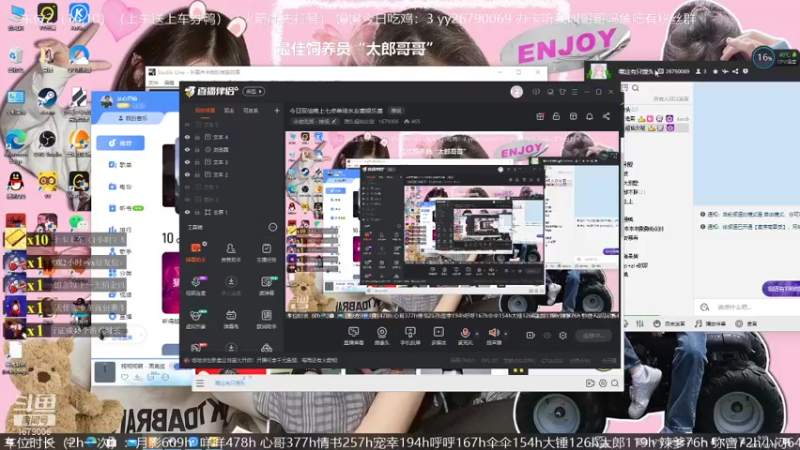The image size is (800, 450).
Task: Open the Microsoft Edge desktop icon
Action: click(x=16, y=144)
